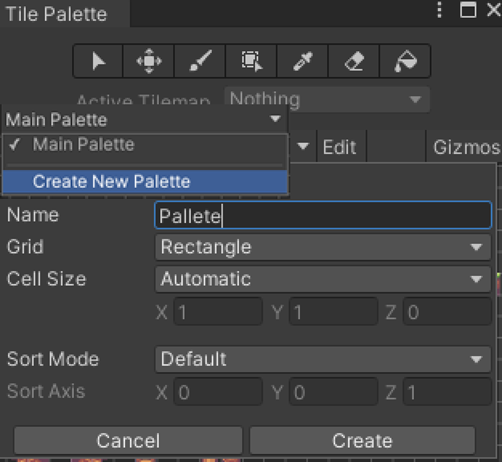Switch to the Tile Palette tab

click(x=57, y=14)
